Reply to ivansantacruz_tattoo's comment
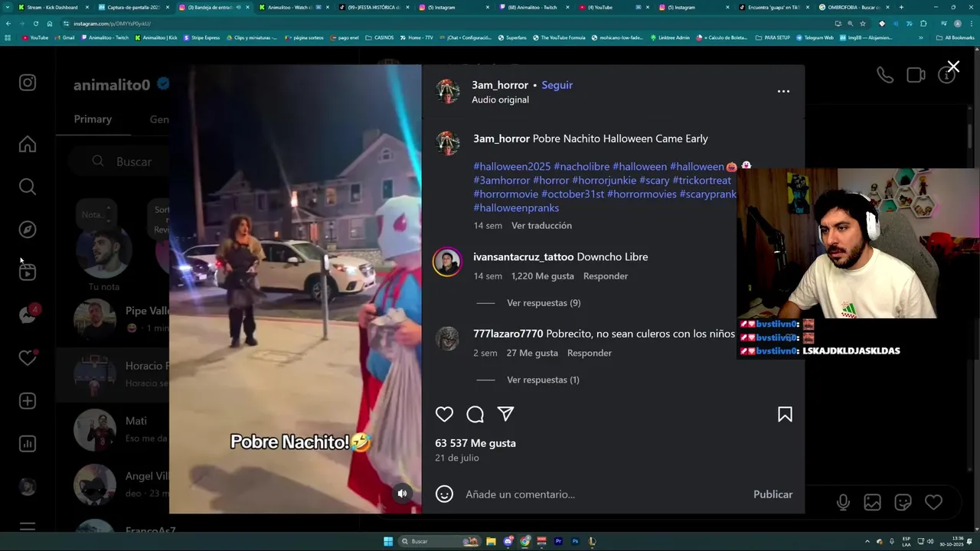 [x=606, y=276]
